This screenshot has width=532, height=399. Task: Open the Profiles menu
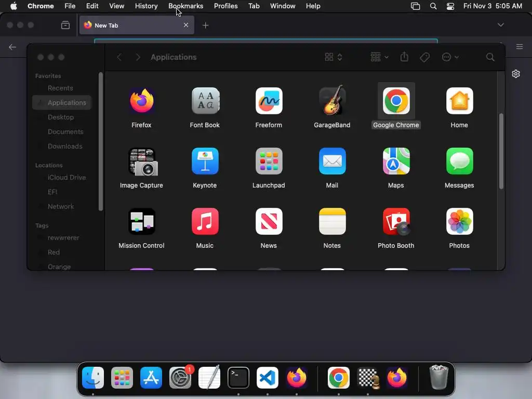225,6
